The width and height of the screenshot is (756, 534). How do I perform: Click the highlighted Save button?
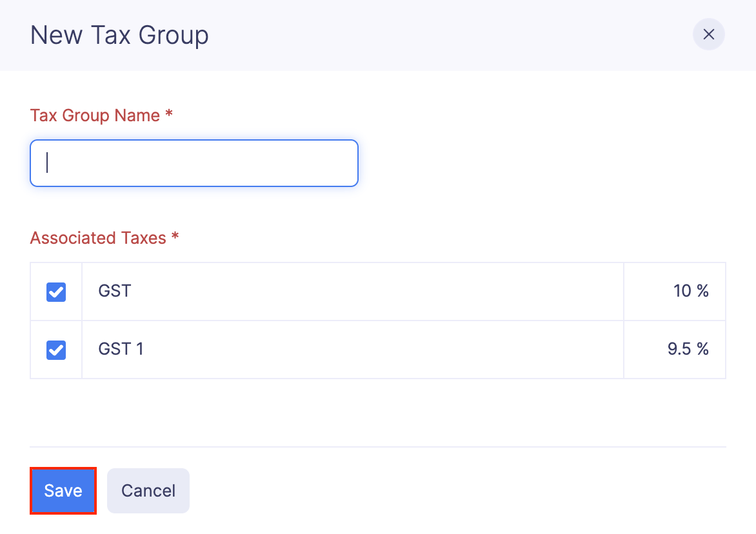coord(63,490)
